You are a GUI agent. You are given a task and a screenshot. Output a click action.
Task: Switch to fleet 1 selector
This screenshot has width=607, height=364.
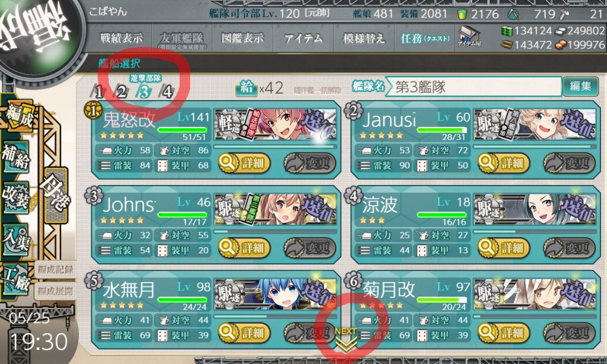click(98, 92)
